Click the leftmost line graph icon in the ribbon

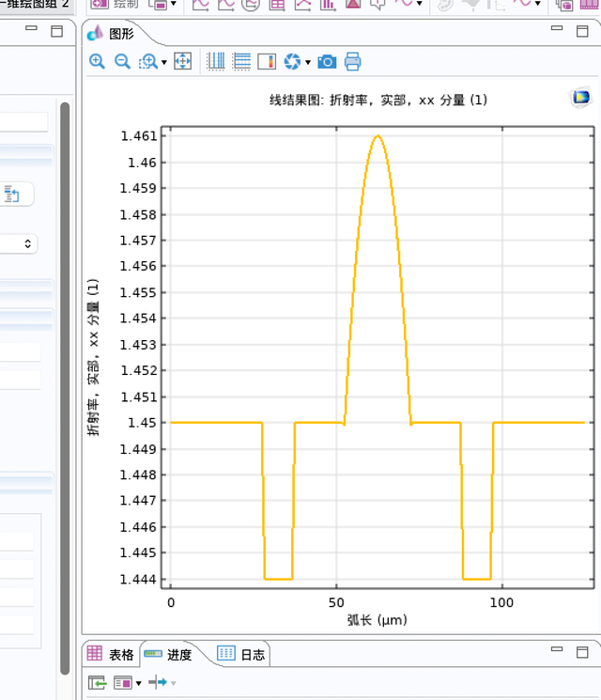(200, 4)
